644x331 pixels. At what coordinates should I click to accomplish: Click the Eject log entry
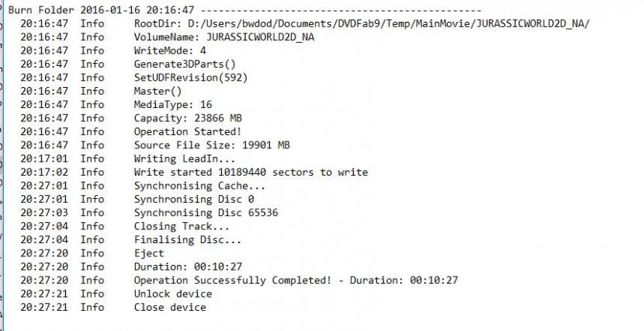[149, 253]
